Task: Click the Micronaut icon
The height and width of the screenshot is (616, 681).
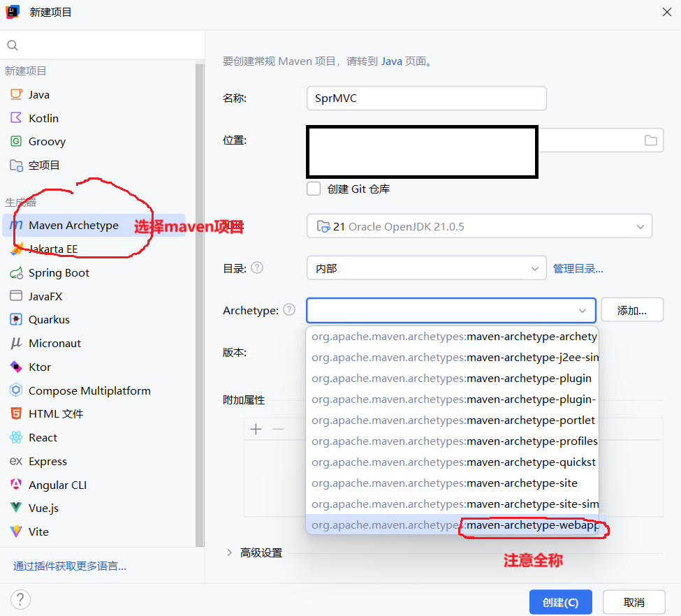Action: click(x=16, y=343)
